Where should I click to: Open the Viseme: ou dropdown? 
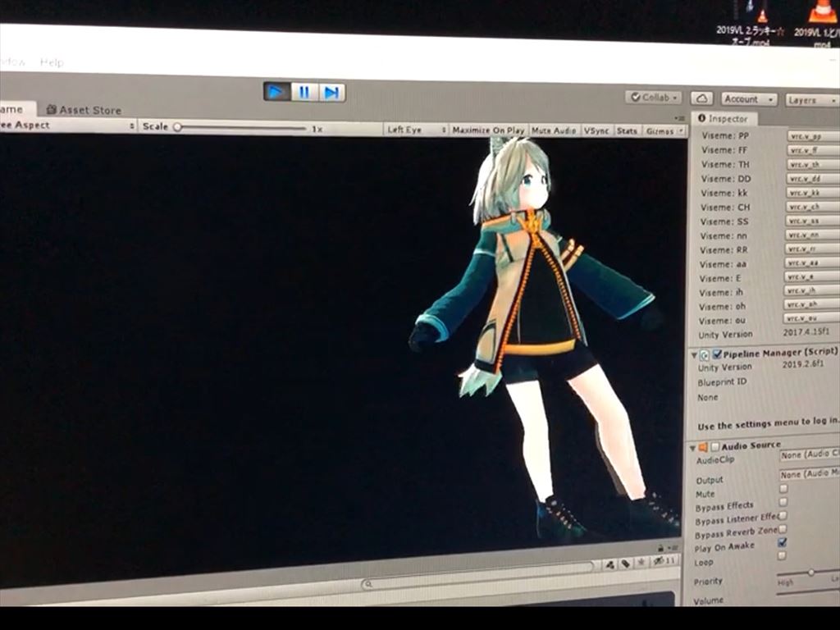(810, 318)
